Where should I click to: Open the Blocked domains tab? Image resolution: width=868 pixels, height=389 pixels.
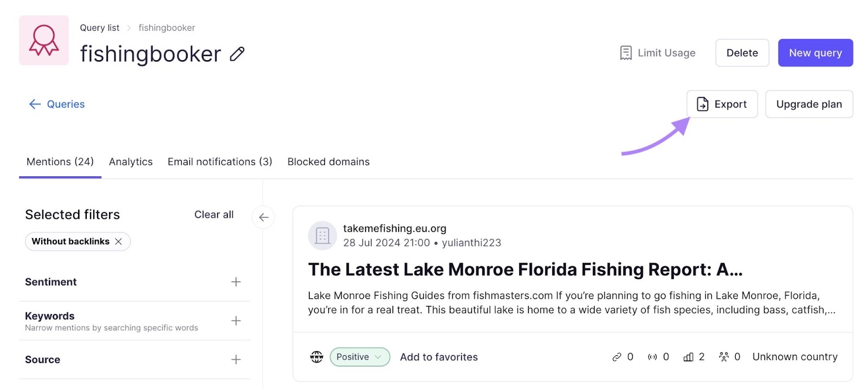coord(328,162)
